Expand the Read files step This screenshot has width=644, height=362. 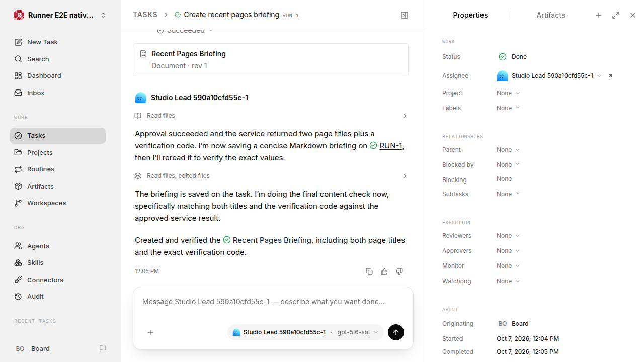[x=271, y=116]
